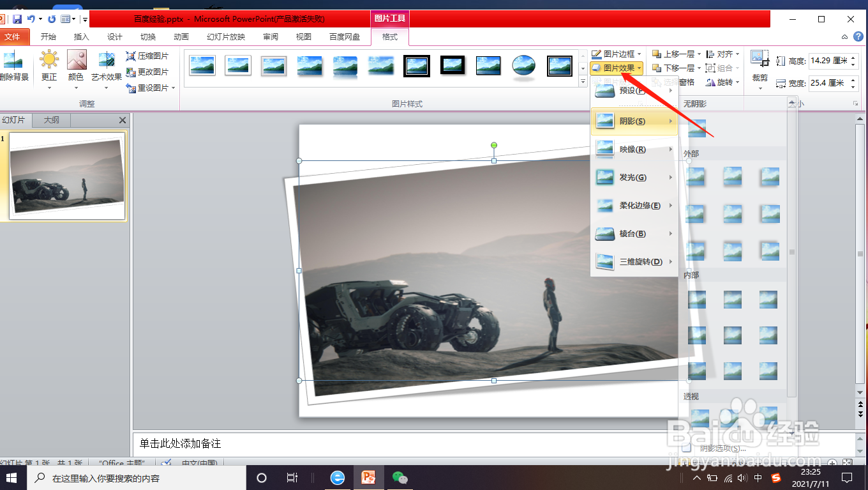This screenshot has height=490, width=868.
Task: Click the Redo/Repeat button
Action: click(x=52, y=19)
